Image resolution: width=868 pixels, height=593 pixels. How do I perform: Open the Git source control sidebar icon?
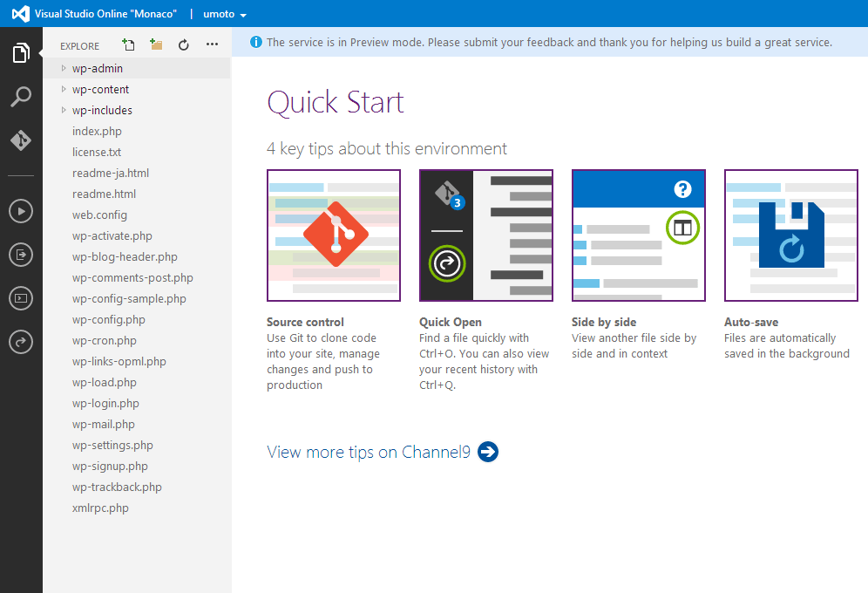point(21,140)
